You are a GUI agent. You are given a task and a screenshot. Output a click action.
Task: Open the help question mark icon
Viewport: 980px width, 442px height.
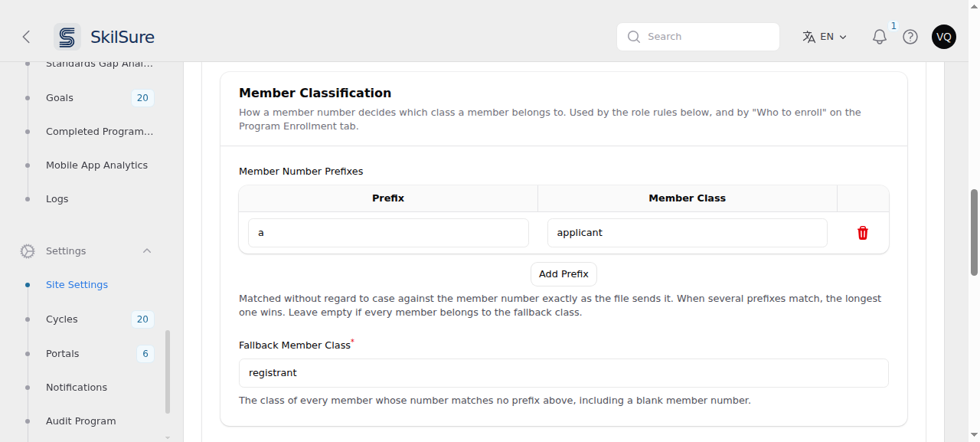tap(910, 37)
